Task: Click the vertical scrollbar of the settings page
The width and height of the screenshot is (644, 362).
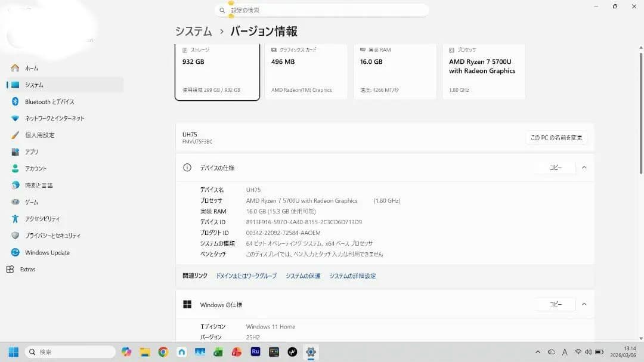Action: pyautogui.click(x=640, y=113)
